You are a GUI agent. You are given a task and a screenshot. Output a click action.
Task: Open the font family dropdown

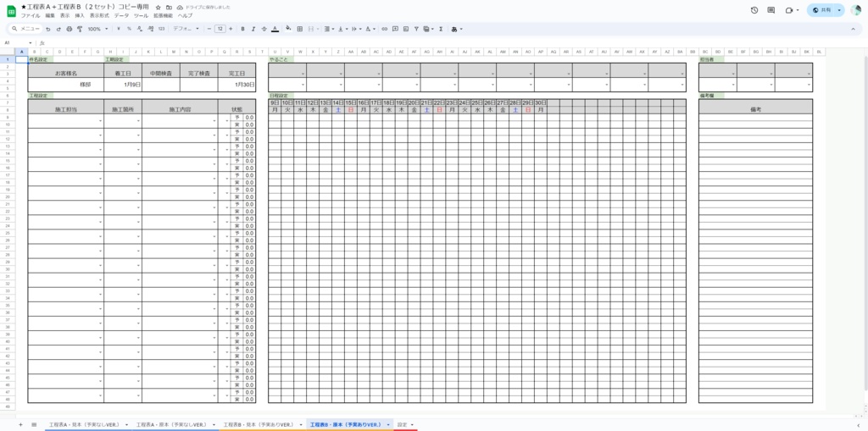click(x=186, y=29)
